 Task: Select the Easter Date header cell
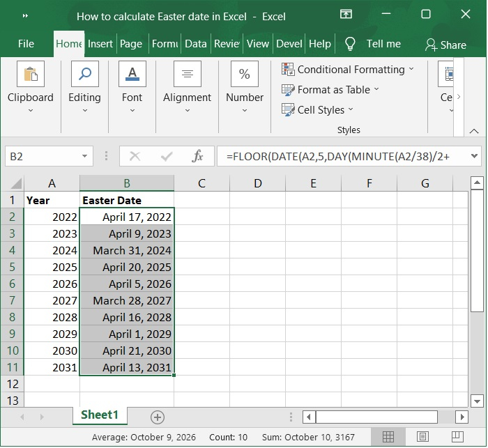(127, 200)
